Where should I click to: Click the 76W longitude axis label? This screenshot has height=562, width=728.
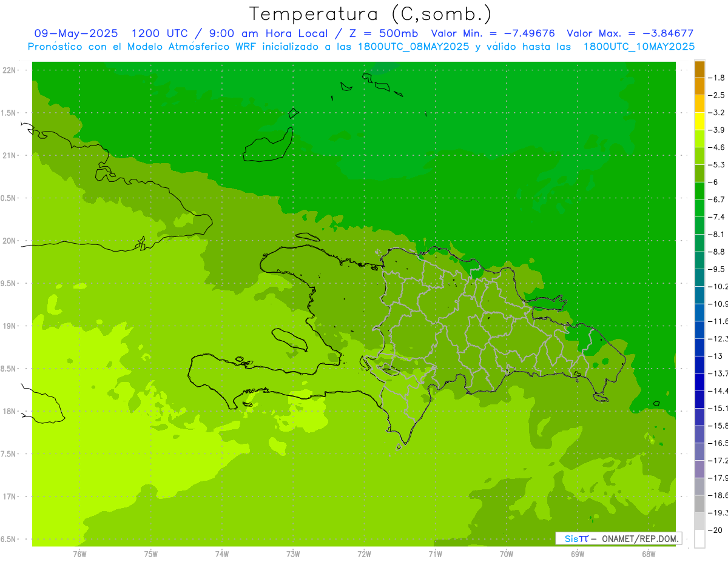point(79,554)
